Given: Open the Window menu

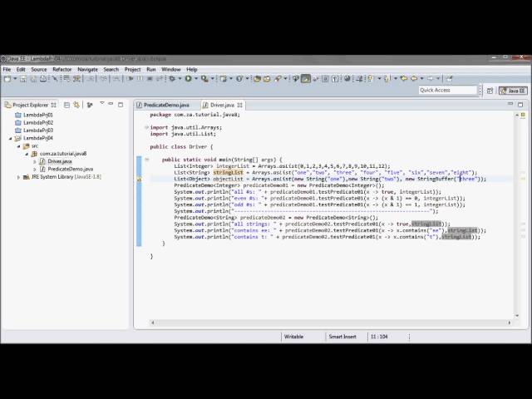Looking at the screenshot, I should pyautogui.click(x=171, y=69).
